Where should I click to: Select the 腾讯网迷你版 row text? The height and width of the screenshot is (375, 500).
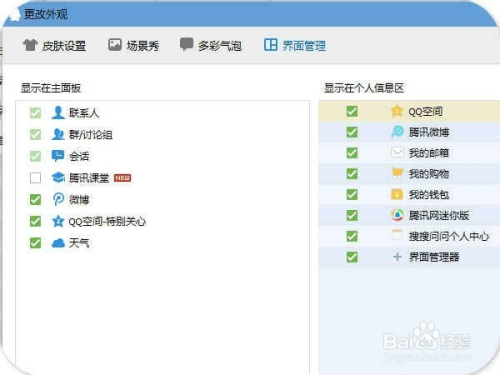point(439,215)
